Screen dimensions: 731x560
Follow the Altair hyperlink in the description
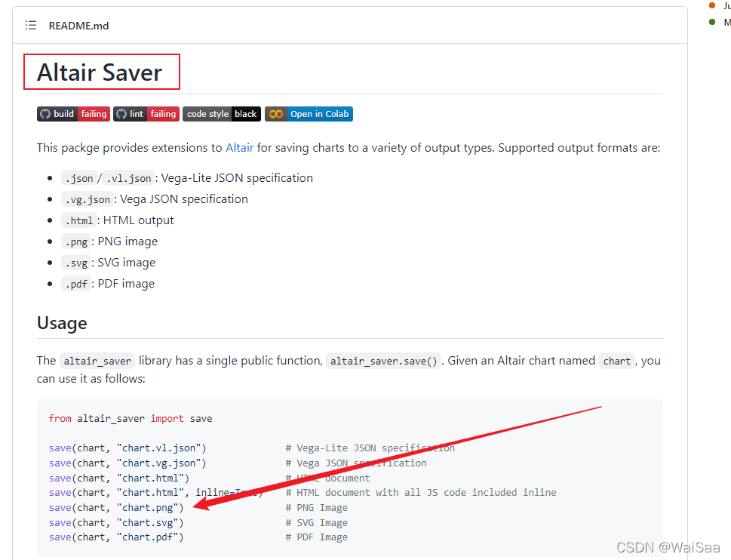[x=239, y=148]
